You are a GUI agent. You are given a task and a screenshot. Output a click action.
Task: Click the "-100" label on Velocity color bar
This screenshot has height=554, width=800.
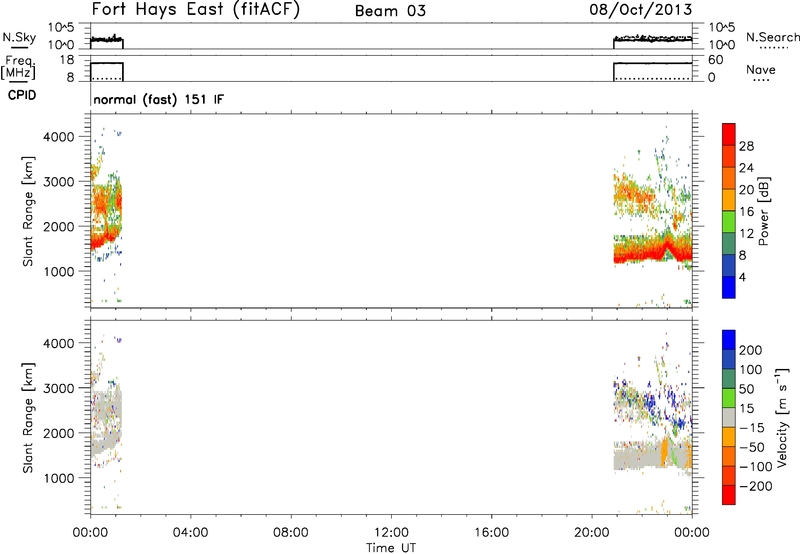pos(756,466)
